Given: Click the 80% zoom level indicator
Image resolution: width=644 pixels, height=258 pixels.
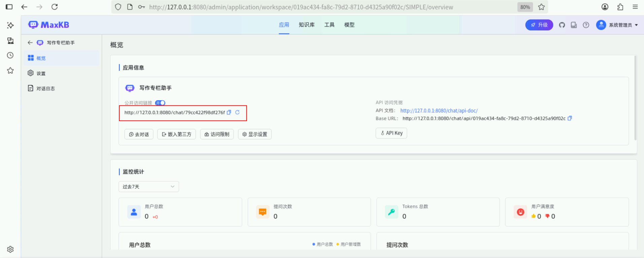Looking at the screenshot, I should pos(525,7).
